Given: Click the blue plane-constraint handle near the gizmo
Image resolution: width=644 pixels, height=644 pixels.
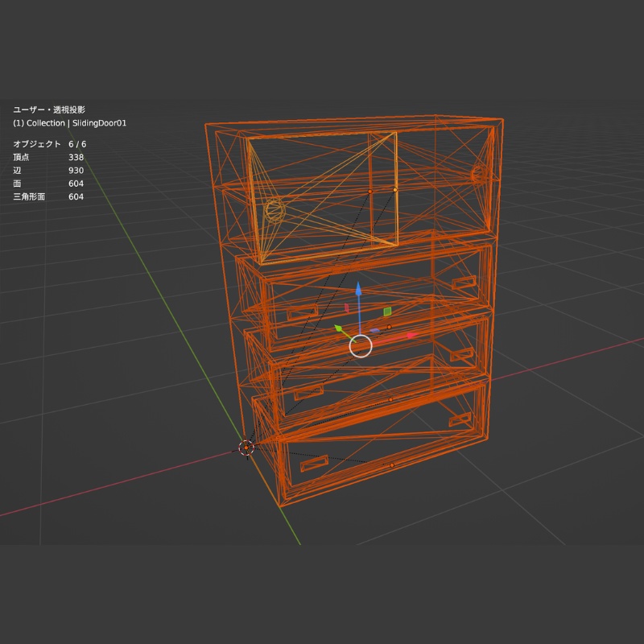Looking at the screenshot, I should pos(375,330).
